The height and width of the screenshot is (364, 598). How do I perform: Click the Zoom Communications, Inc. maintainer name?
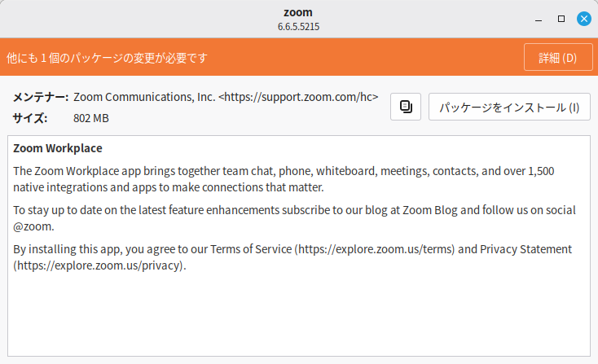point(144,97)
